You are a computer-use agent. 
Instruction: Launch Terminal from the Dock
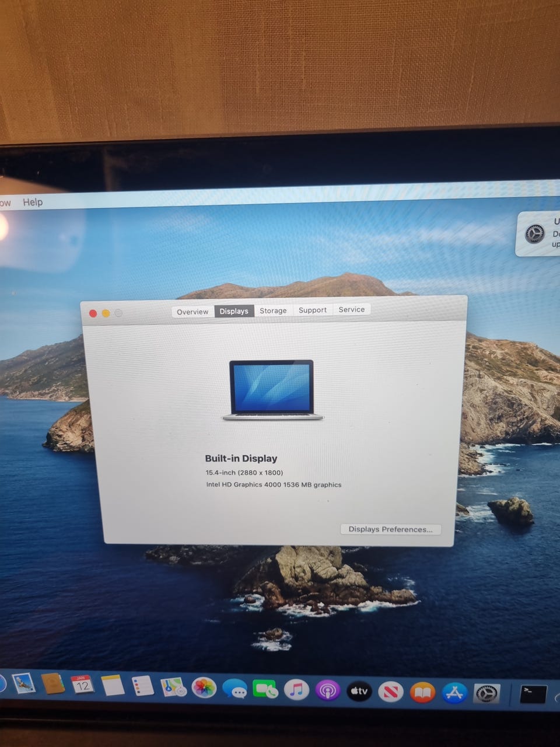[x=533, y=694]
